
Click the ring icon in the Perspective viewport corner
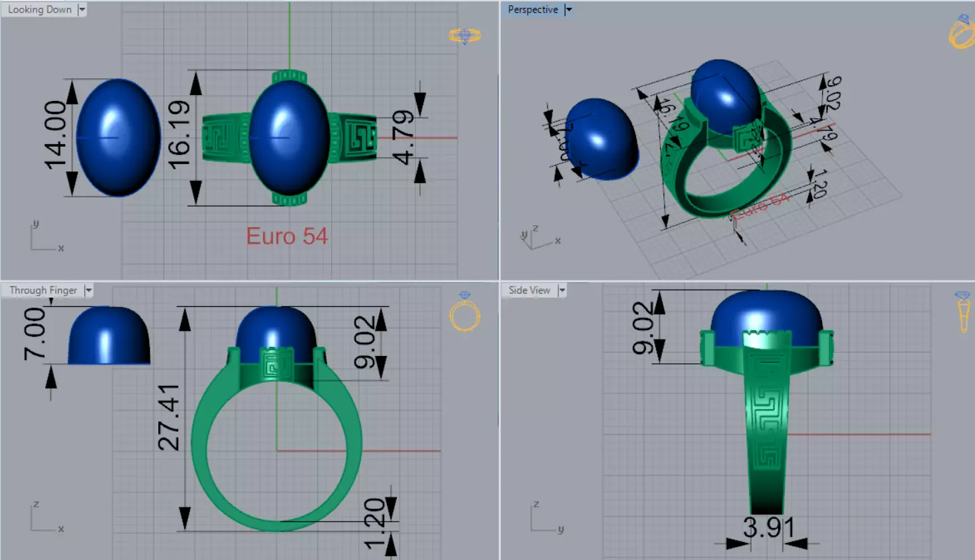point(962,32)
